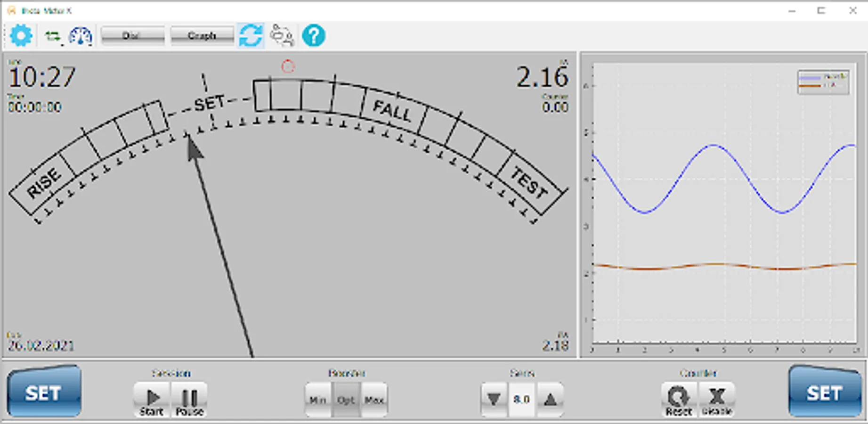The image size is (868, 424).
Task: Click the bottom TA value 2.18
Action: click(x=555, y=346)
